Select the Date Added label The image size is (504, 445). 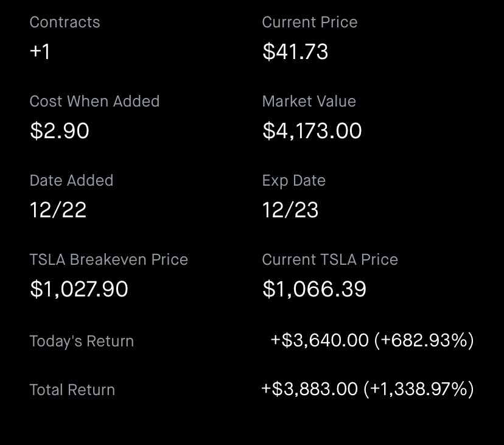[x=71, y=180]
